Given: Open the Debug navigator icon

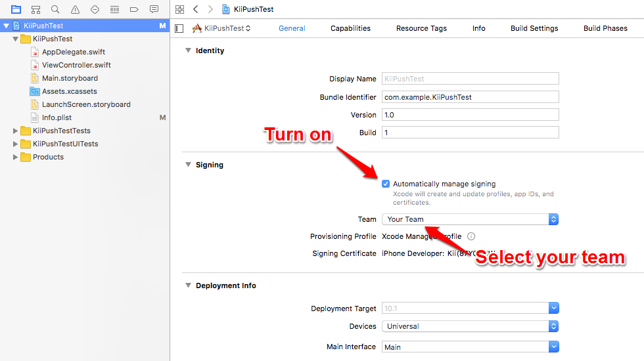Looking at the screenshot, I should (114, 9).
